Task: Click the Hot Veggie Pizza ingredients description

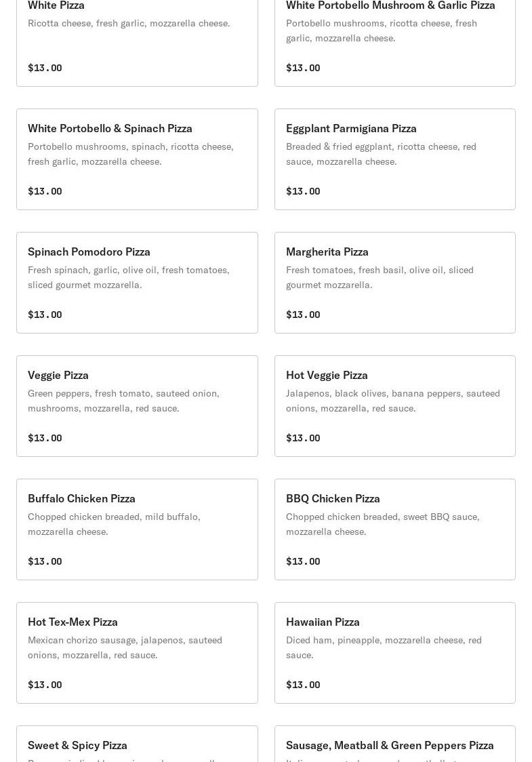Action: tap(392, 401)
